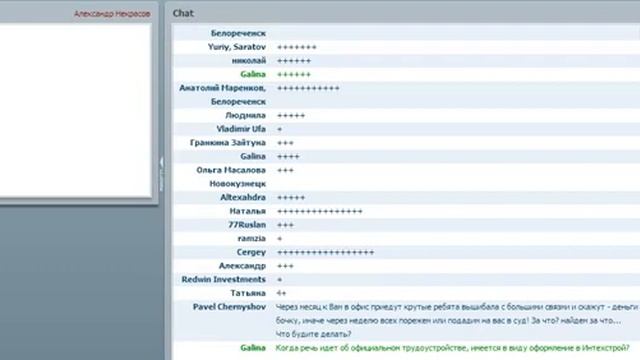The height and width of the screenshot is (360, 640).
Task: Select the Гранкина Зайтуна chat name
Action: [228, 143]
